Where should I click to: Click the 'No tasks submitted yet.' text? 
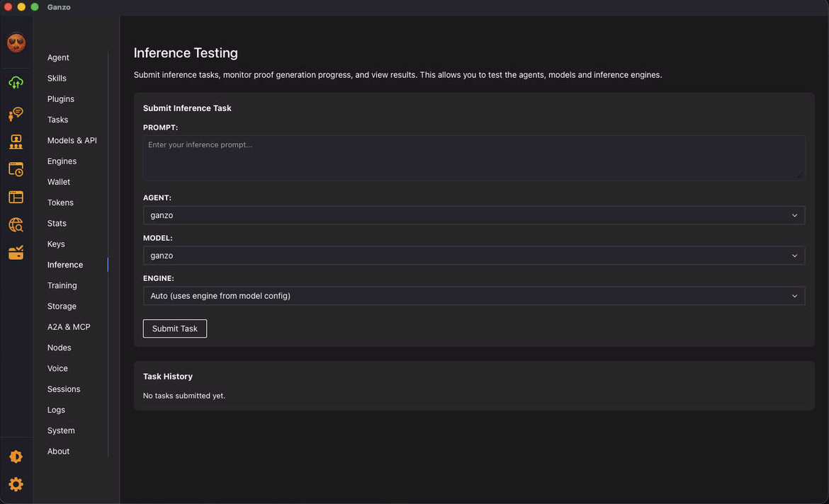pos(184,396)
